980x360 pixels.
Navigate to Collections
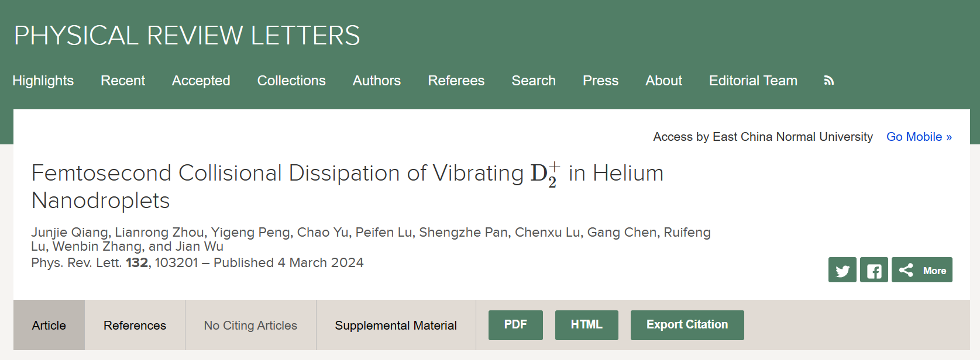291,81
